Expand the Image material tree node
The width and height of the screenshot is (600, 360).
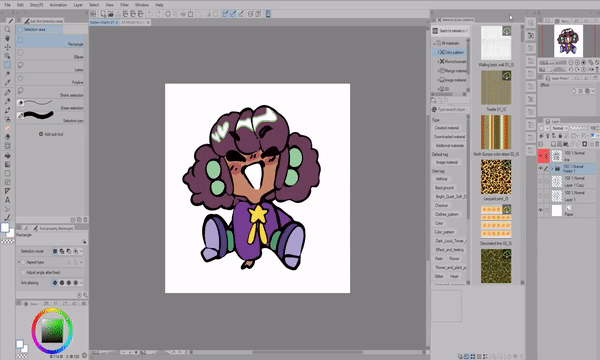point(438,80)
